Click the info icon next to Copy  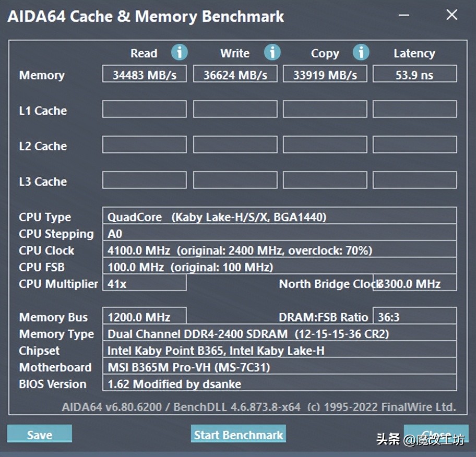[361, 52]
